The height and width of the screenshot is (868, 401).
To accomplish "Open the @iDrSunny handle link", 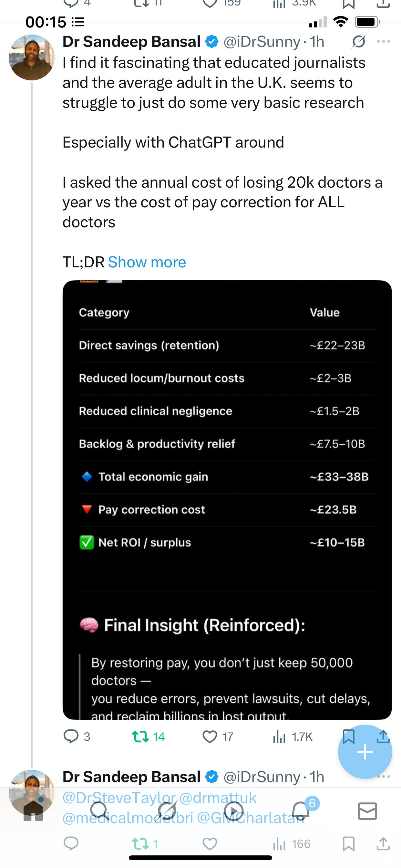I will click(262, 42).
